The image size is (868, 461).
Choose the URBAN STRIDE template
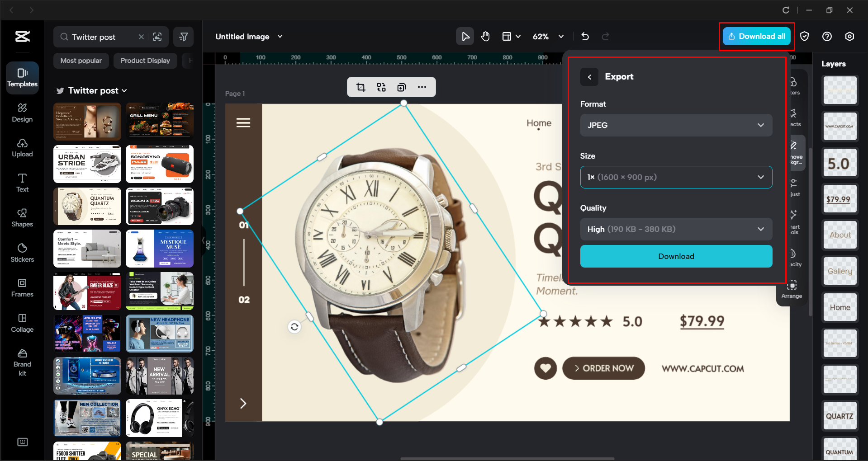point(87,164)
